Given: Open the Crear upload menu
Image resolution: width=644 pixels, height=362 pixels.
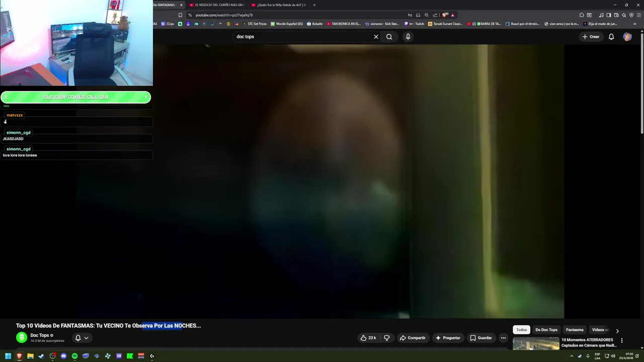Looking at the screenshot, I should (x=591, y=37).
